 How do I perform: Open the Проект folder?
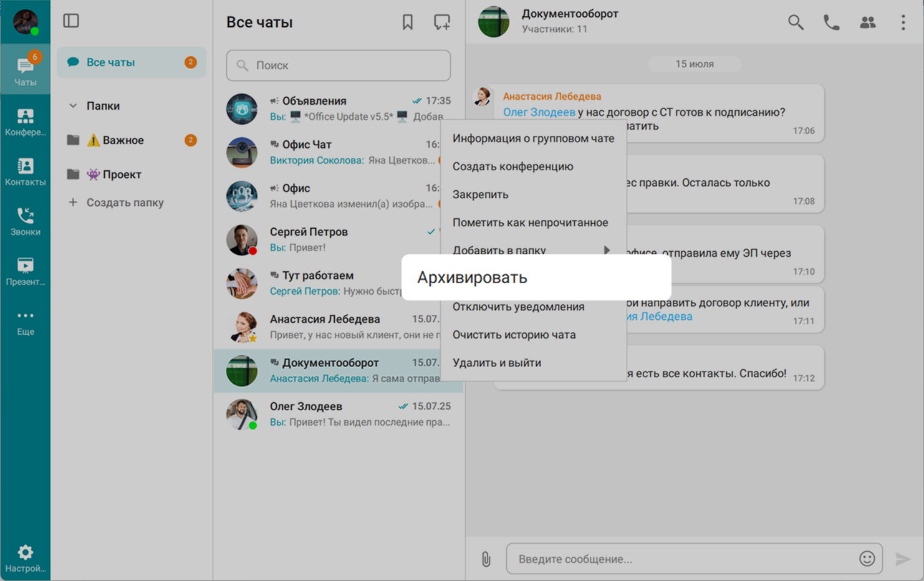(132, 175)
